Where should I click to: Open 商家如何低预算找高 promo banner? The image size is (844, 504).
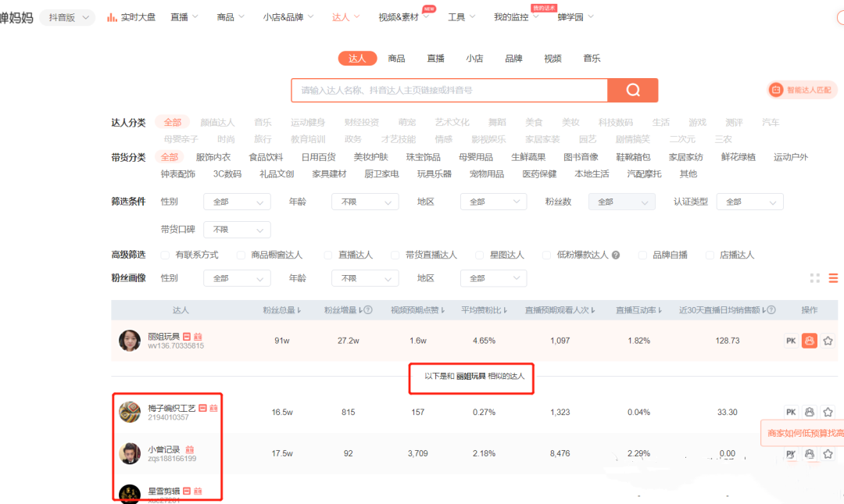click(x=803, y=433)
